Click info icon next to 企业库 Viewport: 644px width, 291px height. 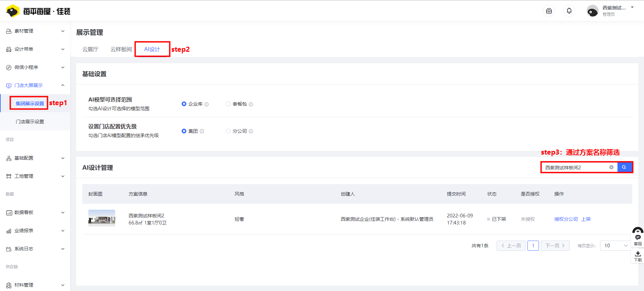206,104
